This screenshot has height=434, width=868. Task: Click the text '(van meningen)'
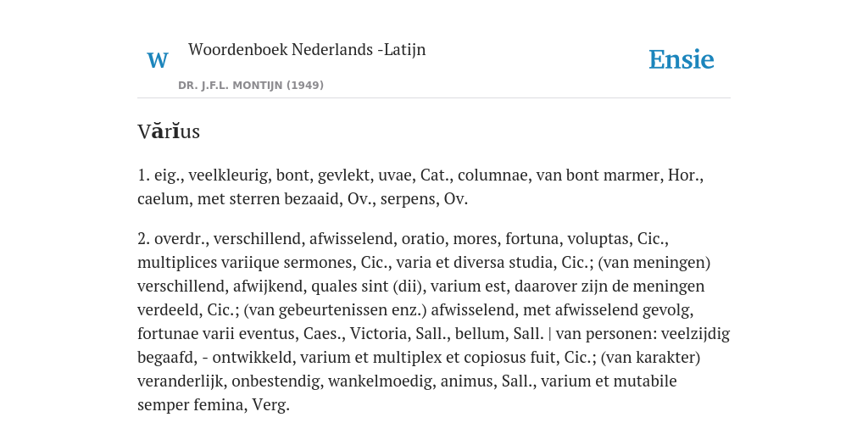pos(654,263)
